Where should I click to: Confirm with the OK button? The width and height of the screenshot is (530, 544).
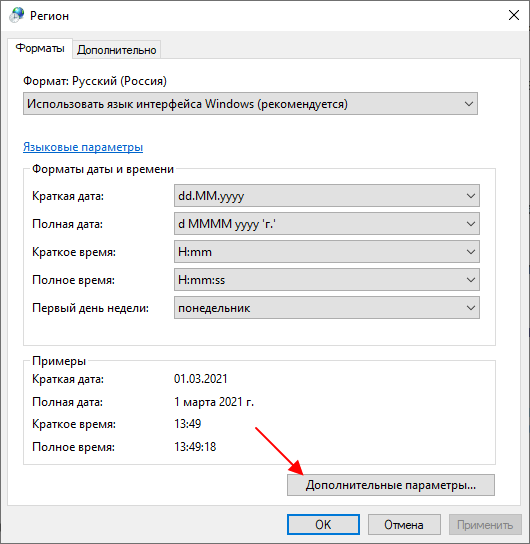pyautogui.click(x=323, y=525)
